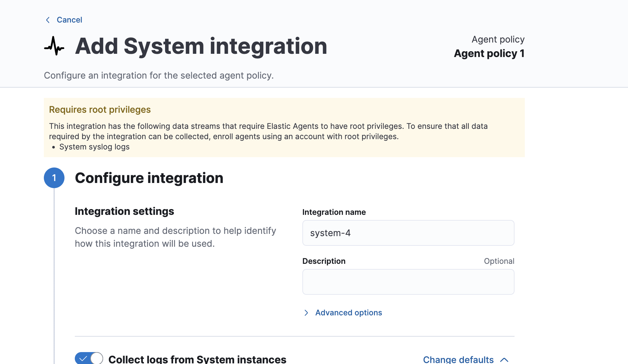The height and width of the screenshot is (364, 628).
Task: Click the Change defaults up chevron
Action: click(x=505, y=360)
